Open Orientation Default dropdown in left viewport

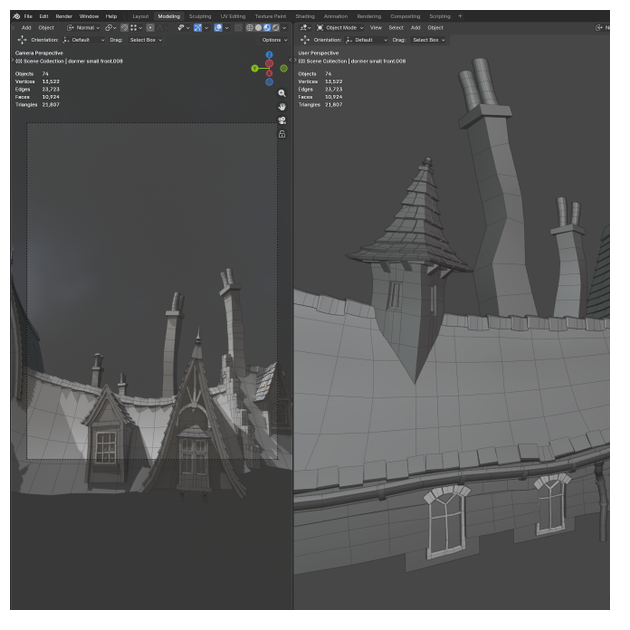click(84, 40)
